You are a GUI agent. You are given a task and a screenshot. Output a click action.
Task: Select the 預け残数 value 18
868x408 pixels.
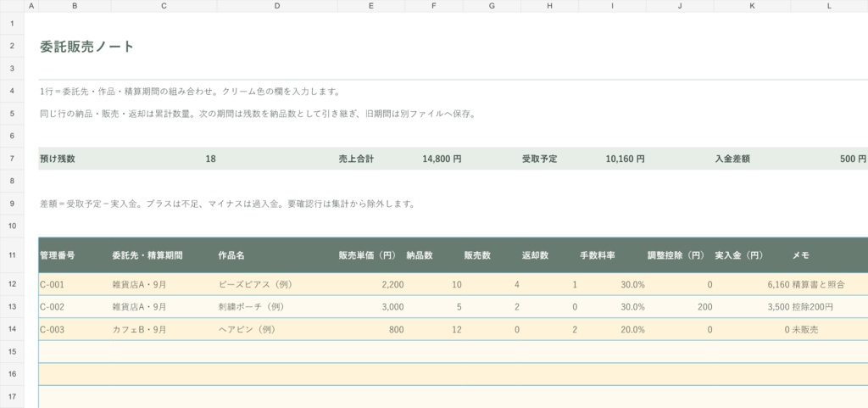[164, 159]
